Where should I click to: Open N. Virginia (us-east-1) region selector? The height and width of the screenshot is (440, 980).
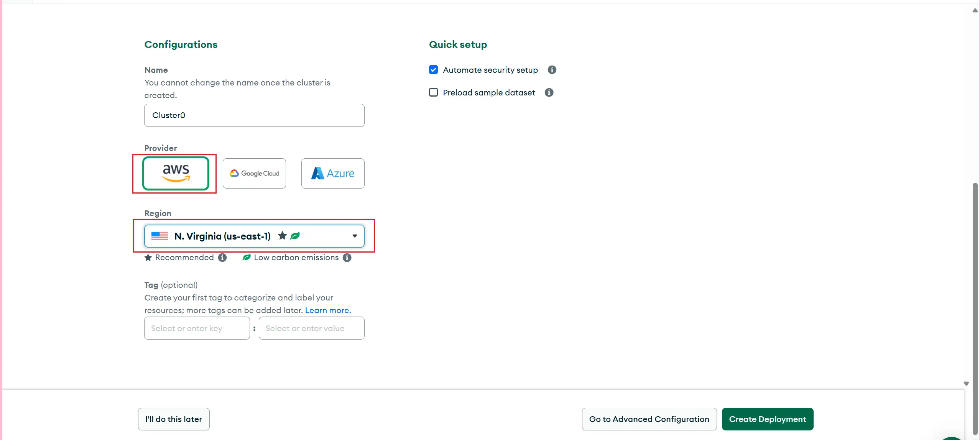pyautogui.click(x=222, y=236)
